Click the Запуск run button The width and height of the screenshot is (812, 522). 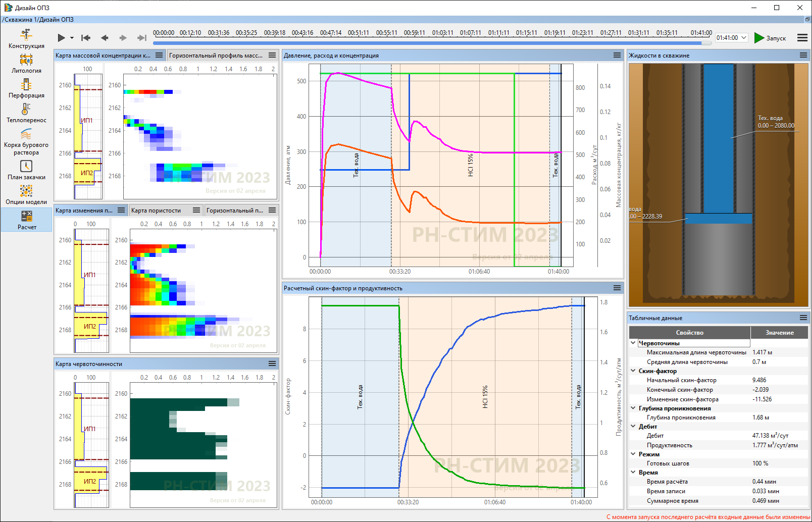point(770,38)
